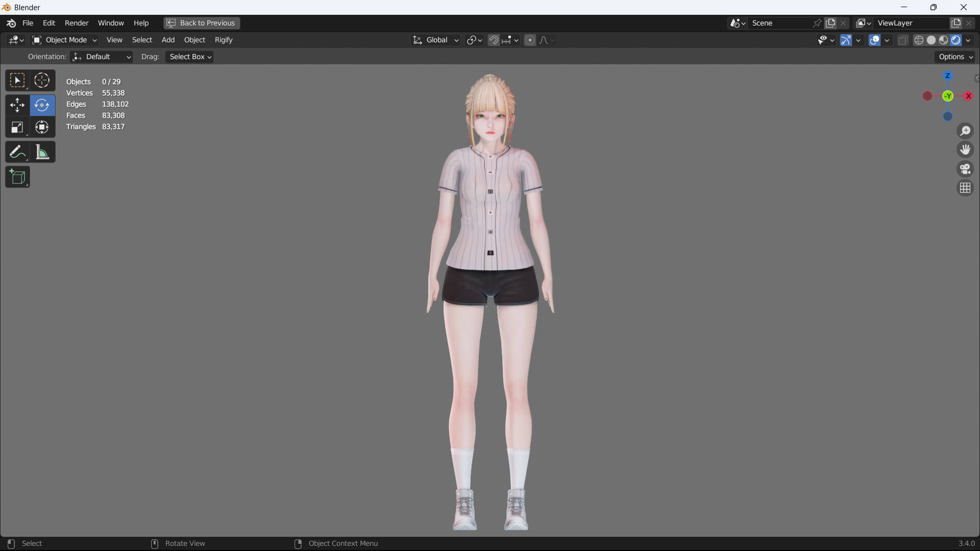Screen dimensions: 980x551
Task: Toggle the camera view icon
Action: [965, 169]
